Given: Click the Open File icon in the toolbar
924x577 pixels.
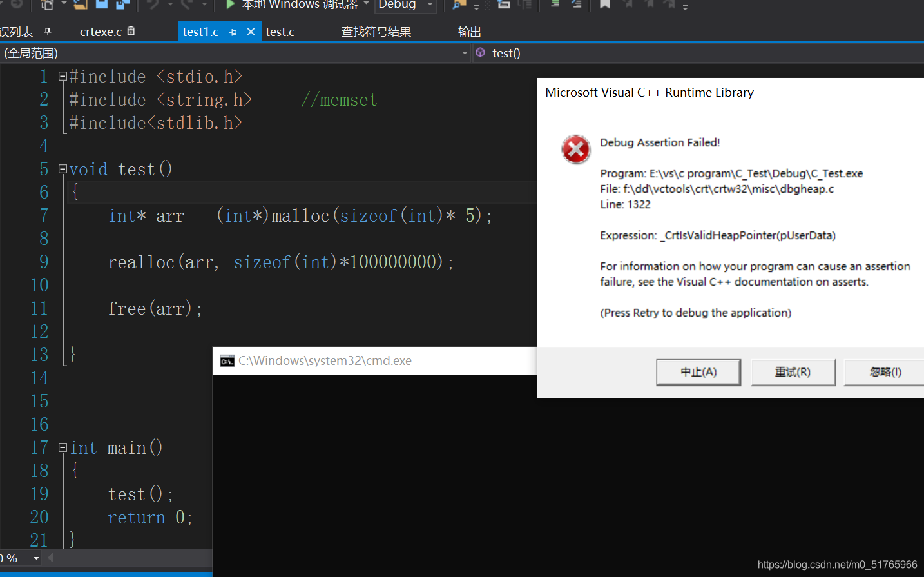Looking at the screenshot, I should tap(80, 4).
